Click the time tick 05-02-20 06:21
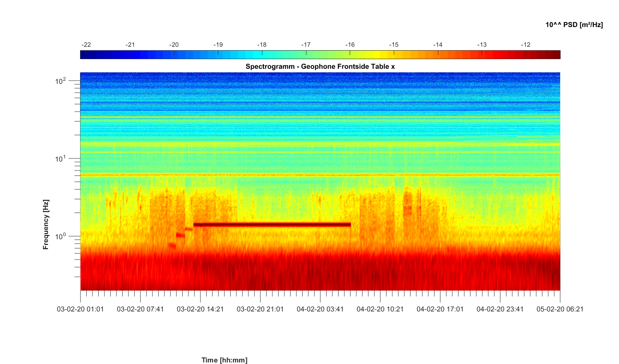This screenshot has height=364, width=619. point(560,309)
